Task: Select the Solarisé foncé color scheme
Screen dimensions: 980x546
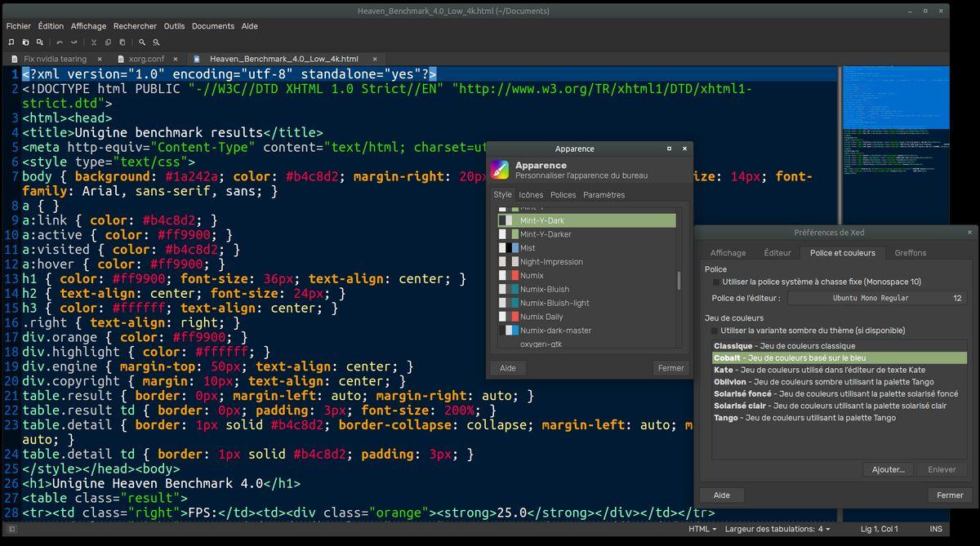Action: point(840,393)
